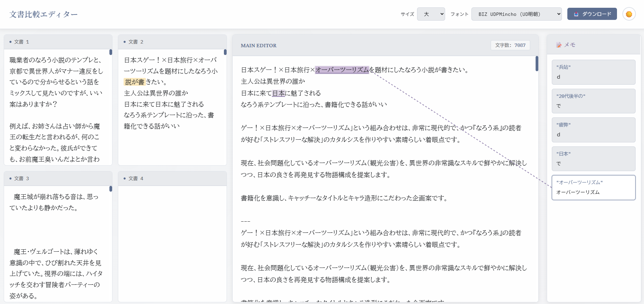Click the 文書比較エディター app title
The image size is (644, 304).
(x=44, y=14)
